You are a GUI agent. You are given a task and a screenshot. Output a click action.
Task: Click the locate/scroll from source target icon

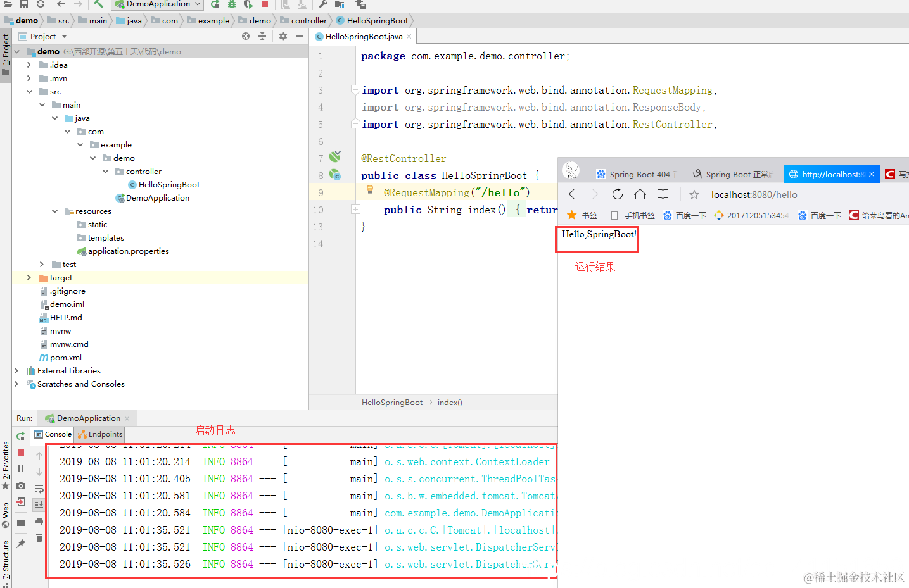(246, 36)
